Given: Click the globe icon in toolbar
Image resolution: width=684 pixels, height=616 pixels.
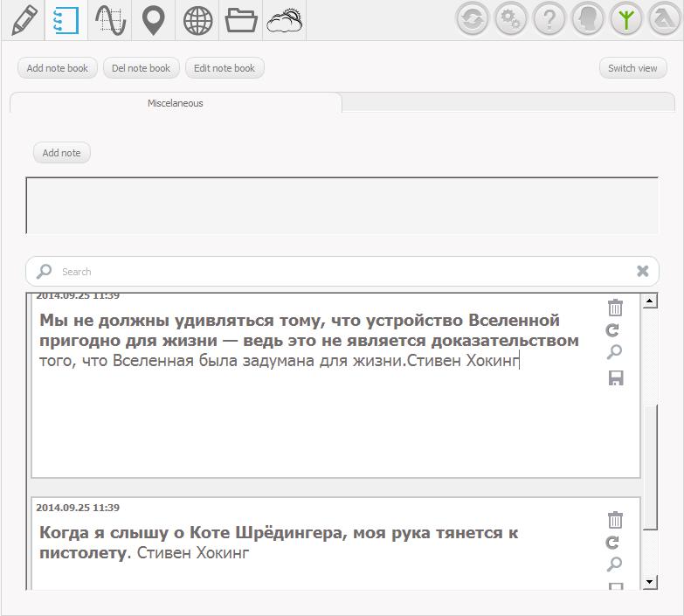Looking at the screenshot, I should 197,20.
